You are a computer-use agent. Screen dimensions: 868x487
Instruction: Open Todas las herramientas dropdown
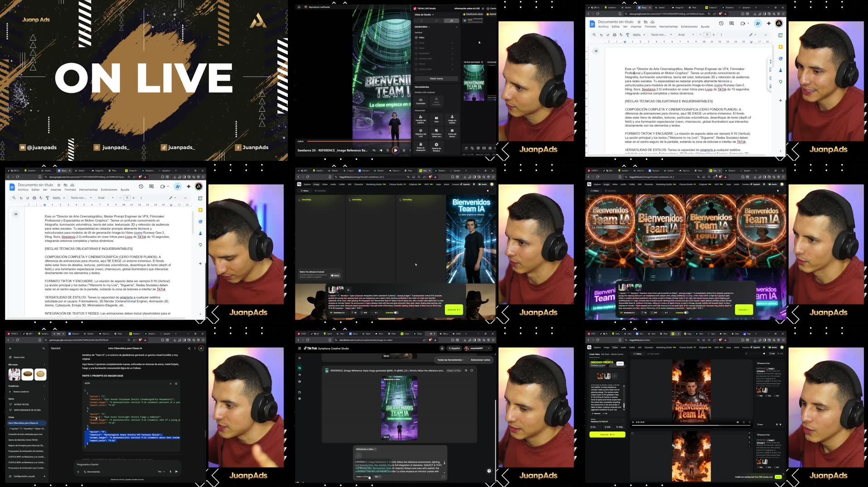[451, 360]
